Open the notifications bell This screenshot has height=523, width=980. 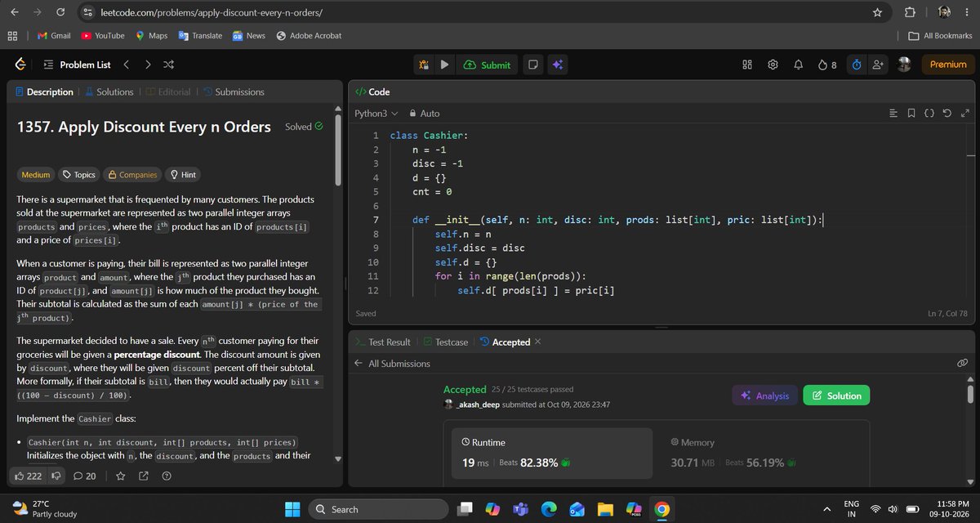tap(797, 65)
